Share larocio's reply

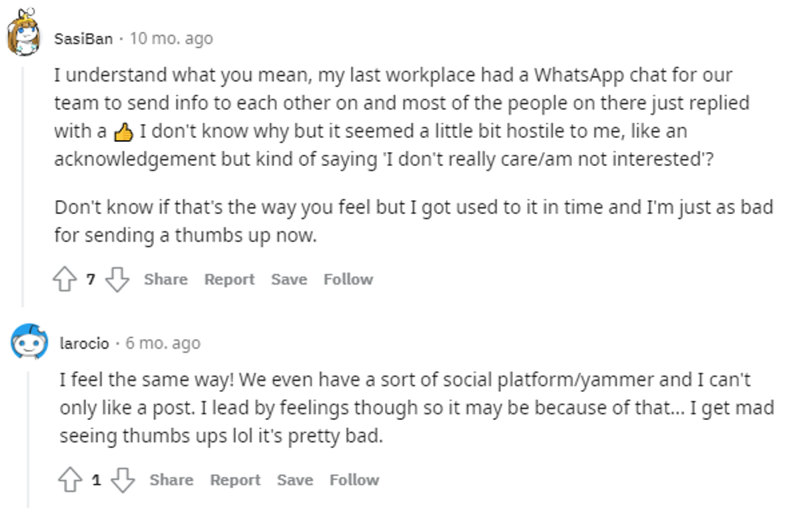click(x=171, y=480)
